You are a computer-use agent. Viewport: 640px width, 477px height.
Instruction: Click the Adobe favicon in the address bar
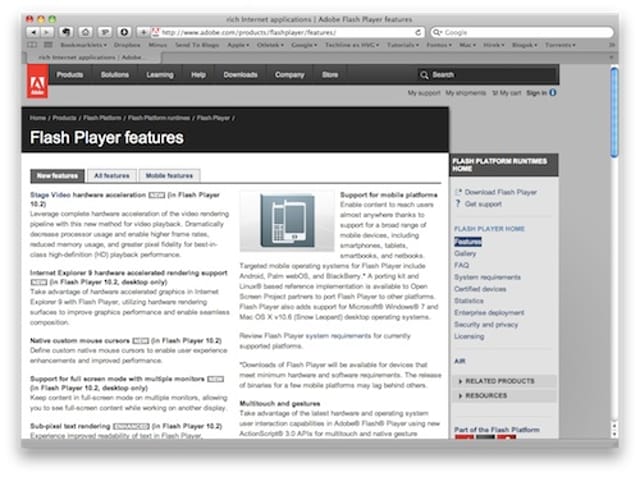pos(155,32)
